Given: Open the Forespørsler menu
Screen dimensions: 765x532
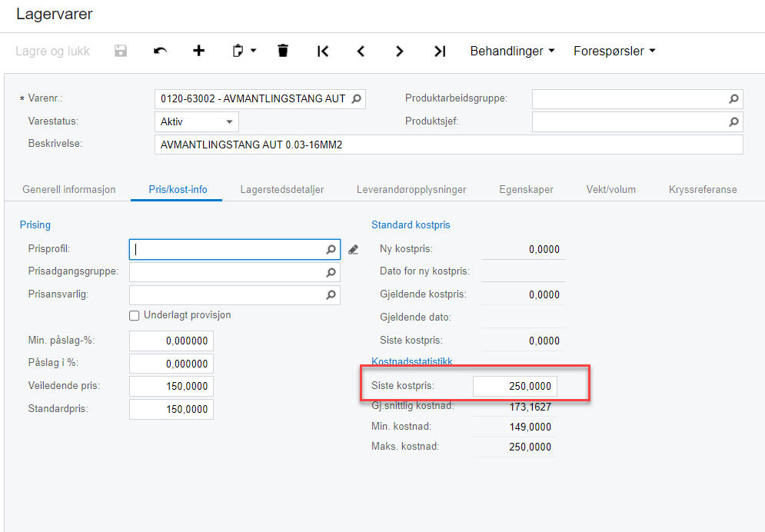Looking at the screenshot, I should (x=614, y=51).
